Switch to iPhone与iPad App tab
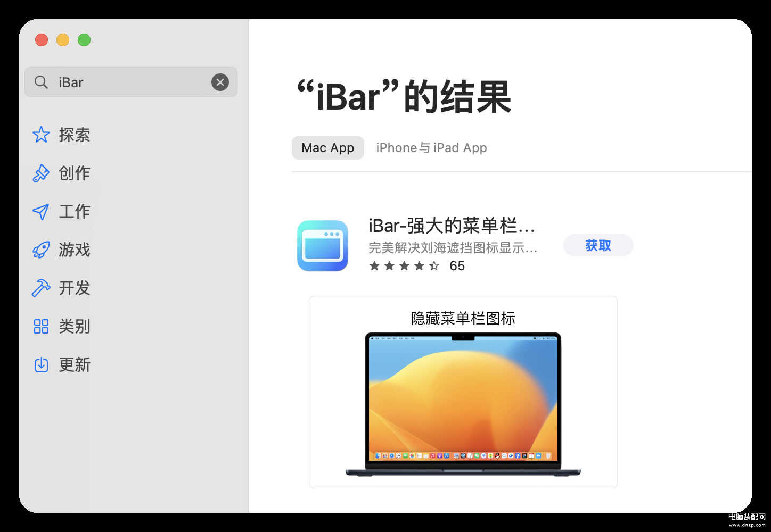Viewport: 771px width, 532px height. click(431, 148)
